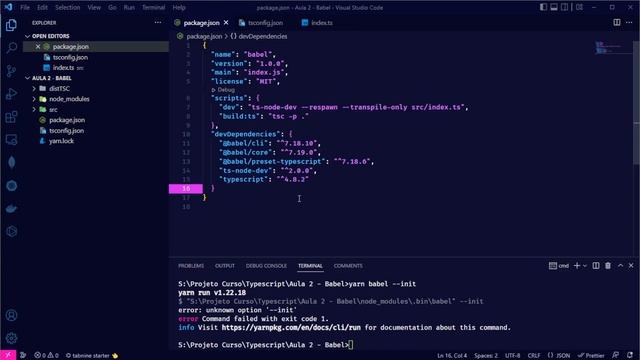Switch to the tsconfig.json editor tab
Image resolution: width=640 pixels, height=360 pixels.
point(261,23)
